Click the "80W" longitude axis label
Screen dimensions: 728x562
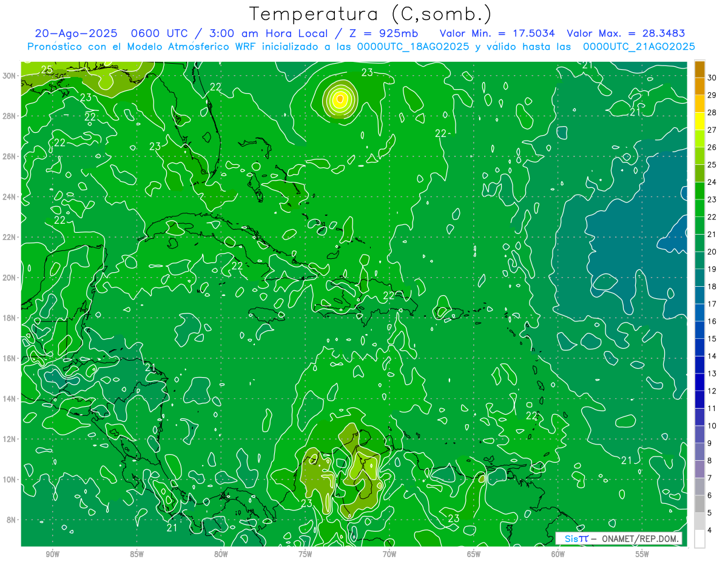[221, 554]
